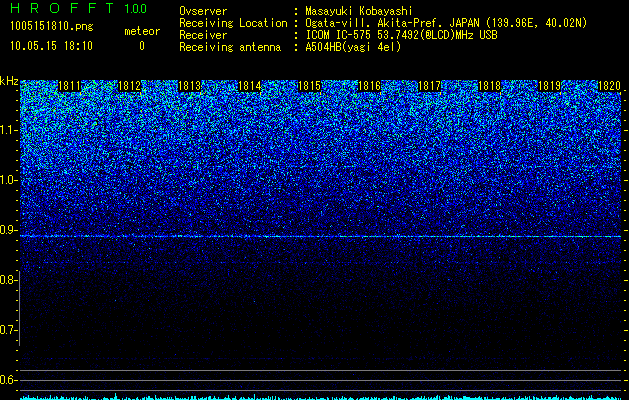Click the A504HB(yagi 4el) antenna text
This screenshot has height=400, width=629.
(353, 47)
